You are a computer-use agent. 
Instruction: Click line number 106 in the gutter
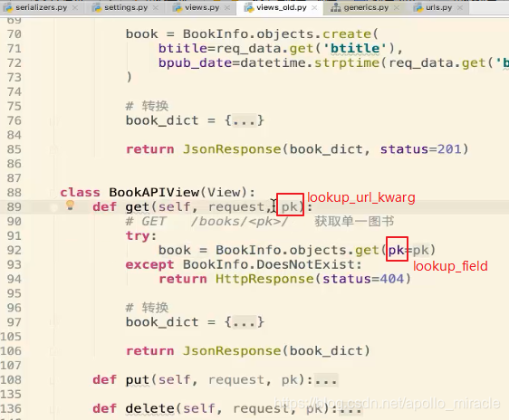click(x=11, y=351)
